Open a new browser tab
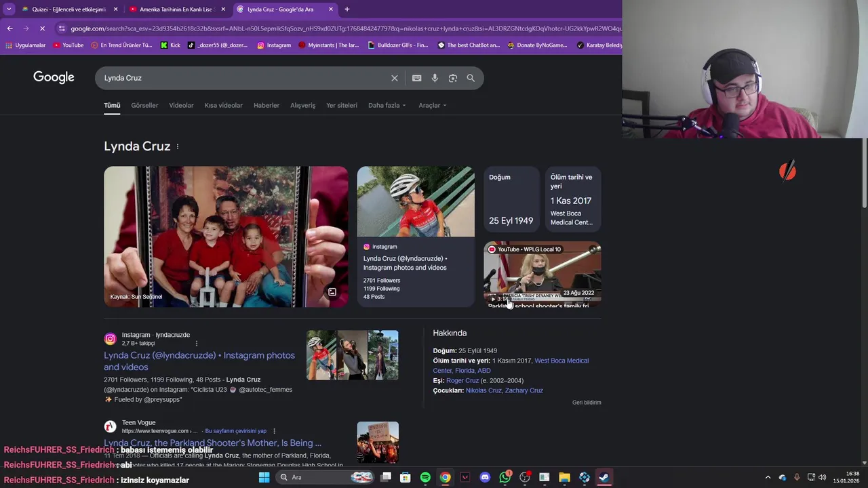The height and width of the screenshot is (488, 868). (347, 9)
